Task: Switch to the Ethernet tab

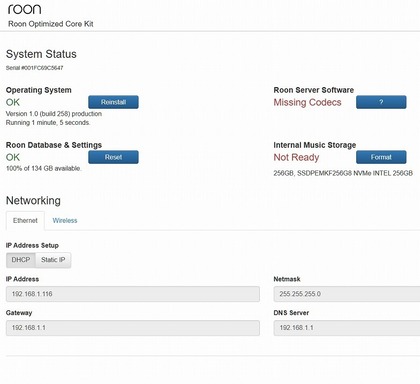Action: (25, 221)
